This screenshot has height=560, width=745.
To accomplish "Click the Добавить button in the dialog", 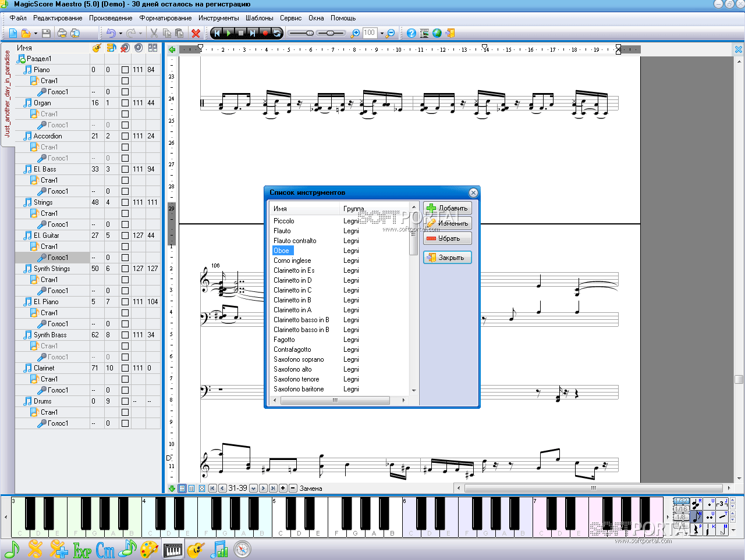I will pos(447,208).
